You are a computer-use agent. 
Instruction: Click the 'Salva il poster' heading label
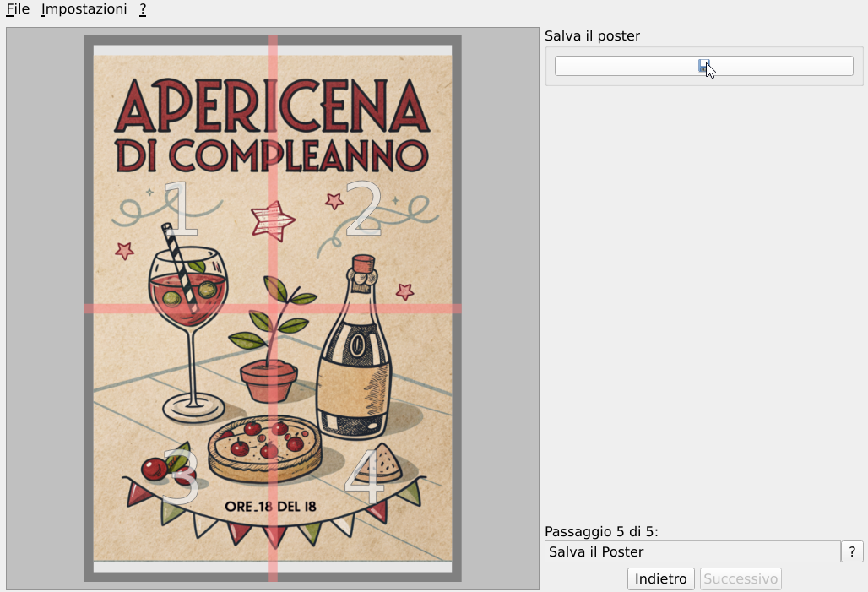coord(592,35)
